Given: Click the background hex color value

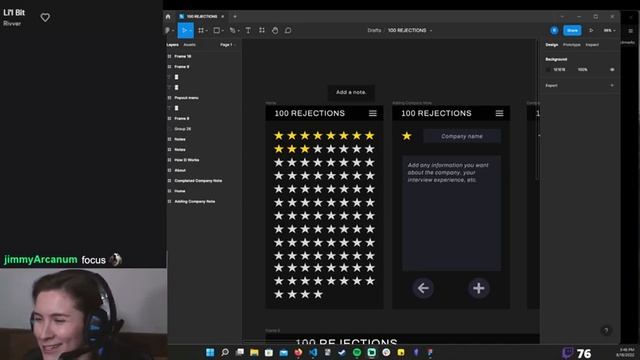Looking at the screenshot, I should [559, 70].
